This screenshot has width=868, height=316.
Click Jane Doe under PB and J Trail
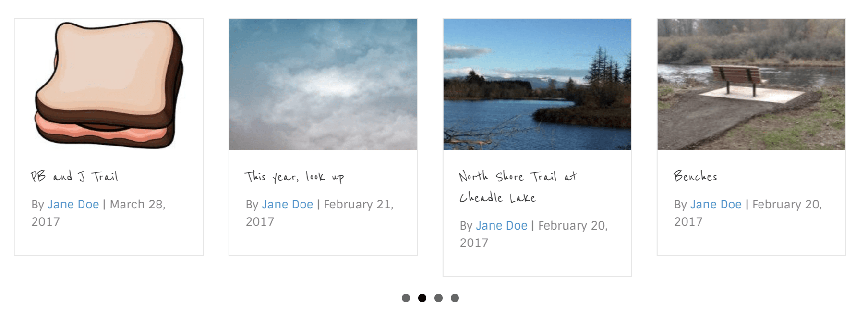(x=73, y=204)
